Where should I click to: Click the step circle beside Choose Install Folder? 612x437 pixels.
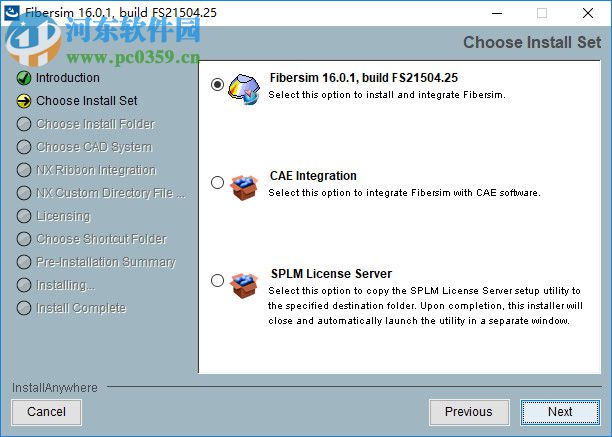click(x=24, y=124)
